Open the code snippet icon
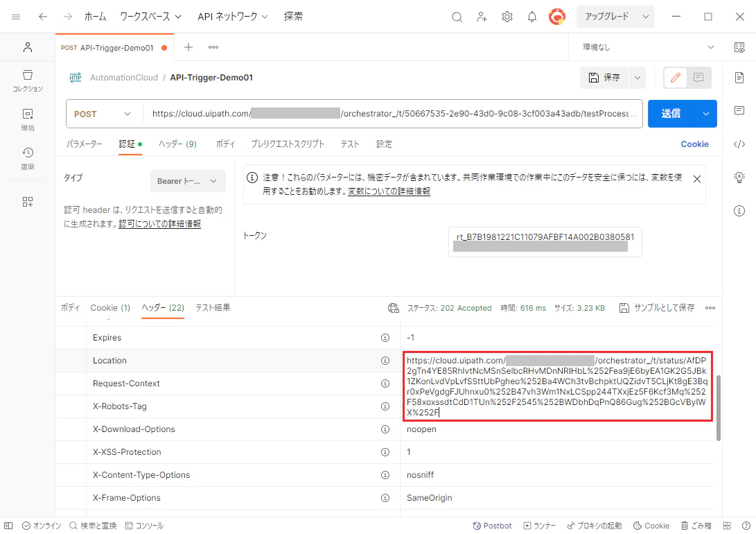This screenshot has width=756, height=534. [739, 144]
